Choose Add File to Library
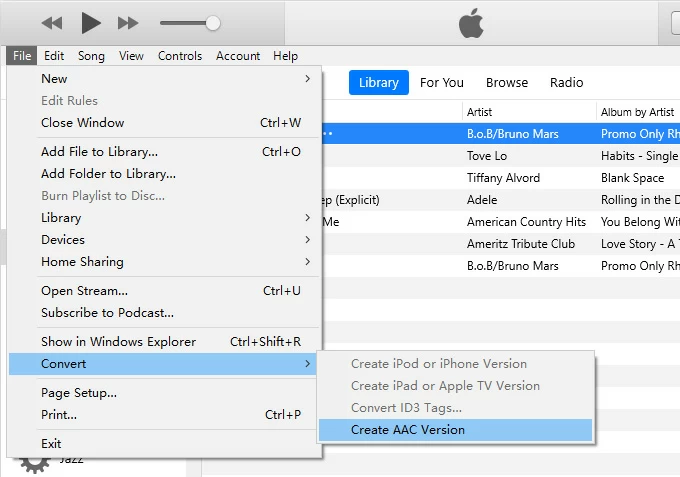Screen dimensions: 680x477 click(99, 152)
